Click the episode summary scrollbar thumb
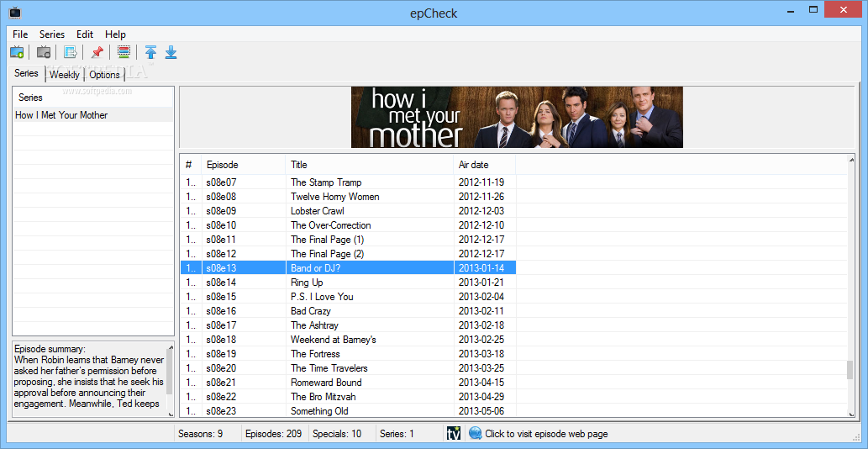The height and width of the screenshot is (449, 868). click(x=170, y=371)
